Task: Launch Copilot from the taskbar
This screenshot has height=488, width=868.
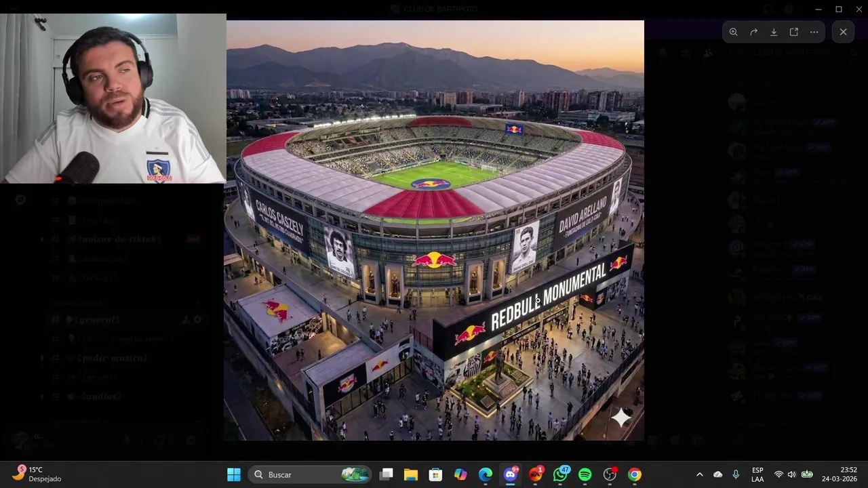Action: pos(460,474)
